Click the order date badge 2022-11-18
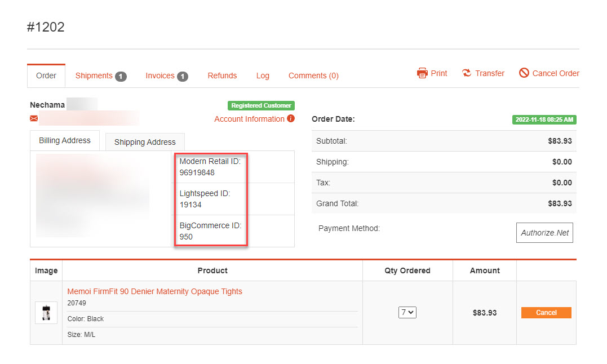 [x=544, y=119]
